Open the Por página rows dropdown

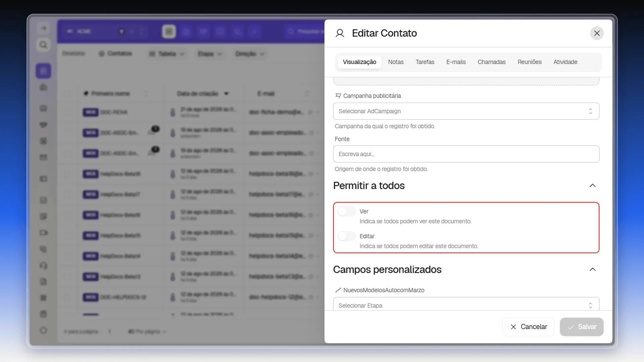tap(147, 331)
